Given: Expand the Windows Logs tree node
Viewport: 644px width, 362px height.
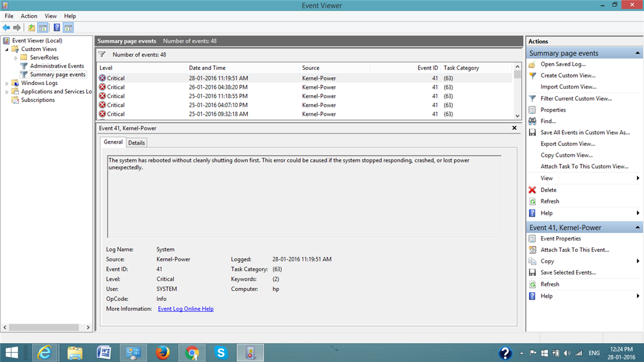Looking at the screenshot, I should [7, 84].
